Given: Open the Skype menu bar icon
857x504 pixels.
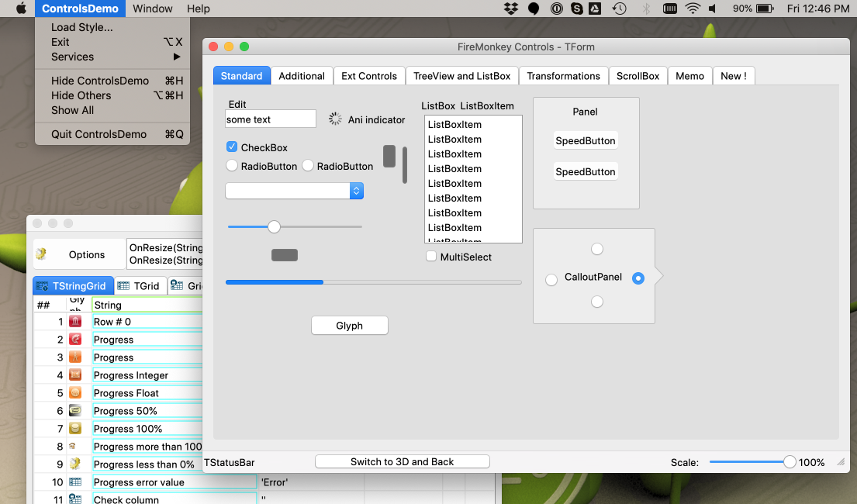Looking at the screenshot, I should coord(576,9).
